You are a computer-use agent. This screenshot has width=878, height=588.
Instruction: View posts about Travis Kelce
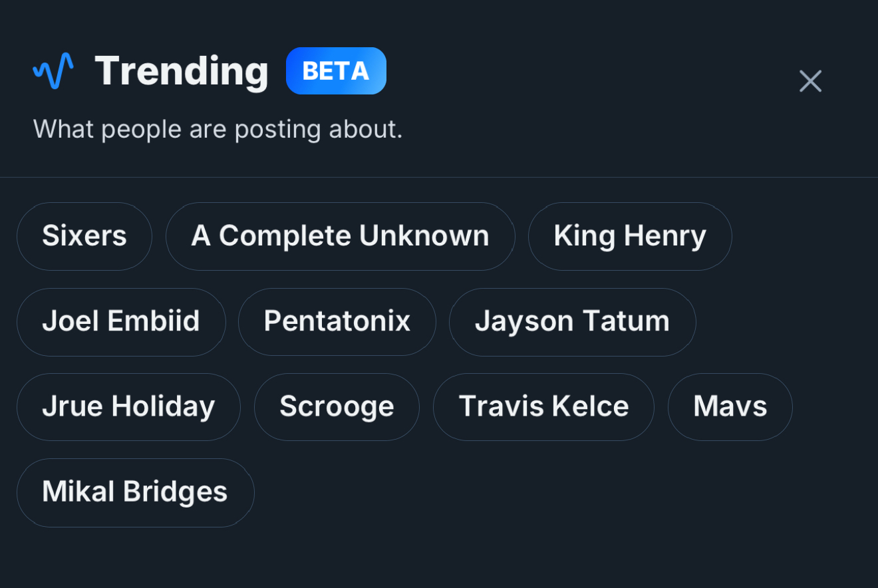pyautogui.click(x=543, y=406)
